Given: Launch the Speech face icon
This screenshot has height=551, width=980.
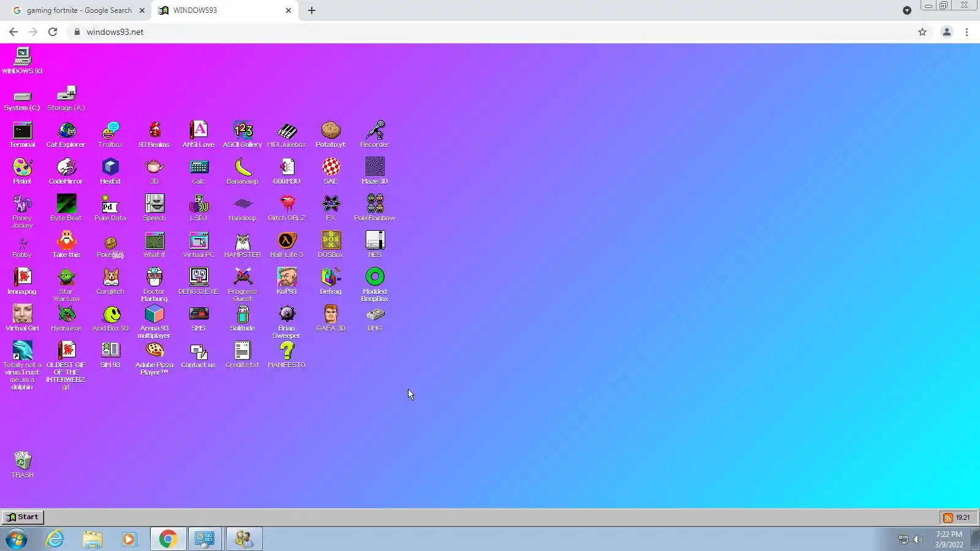Looking at the screenshot, I should tap(154, 208).
